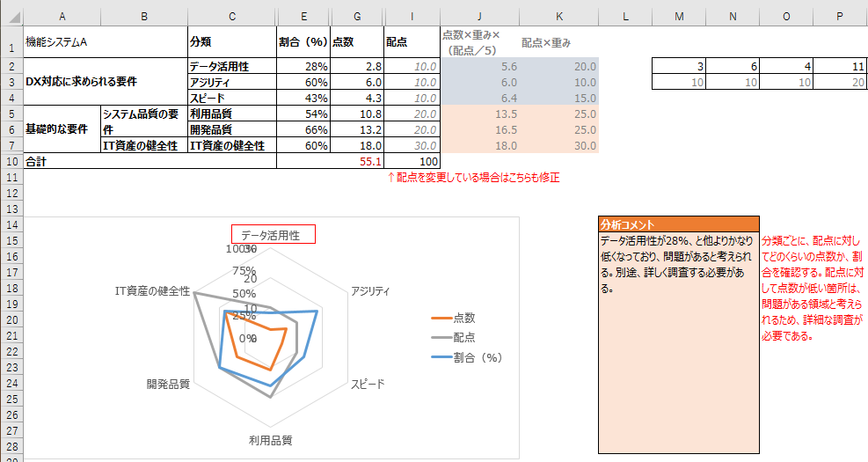Click 'DX対応に求められる要件' merged cell
The image size is (868, 462).
106,82
